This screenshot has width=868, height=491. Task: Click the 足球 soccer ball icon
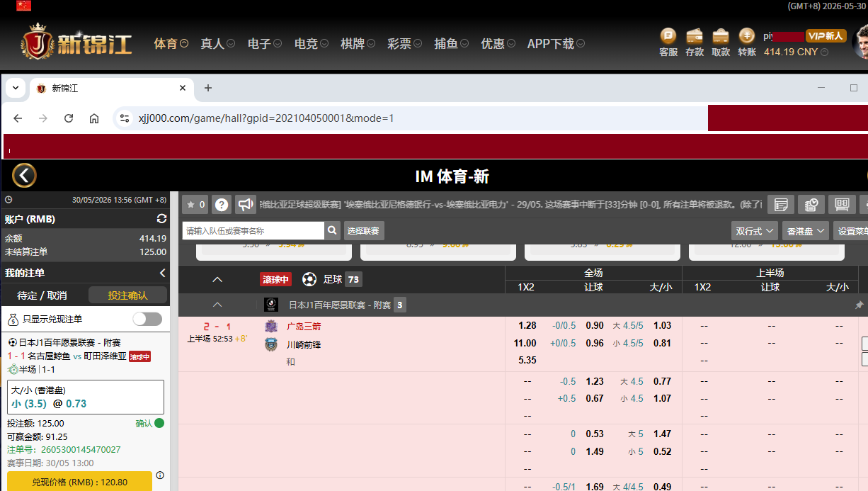pyautogui.click(x=309, y=279)
